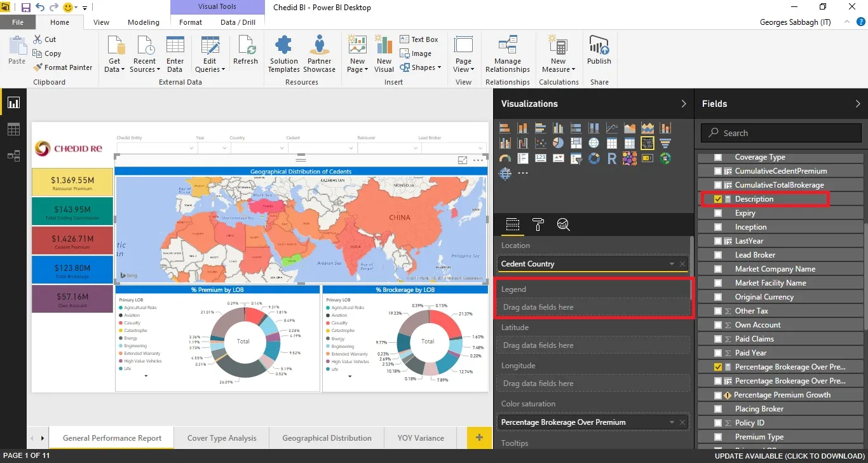
Task: Select the slicer visualization
Action: (x=576, y=158)
